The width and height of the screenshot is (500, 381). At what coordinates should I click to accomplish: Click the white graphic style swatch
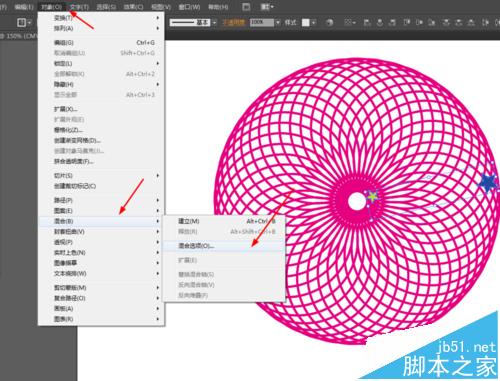tap(306, 22)
